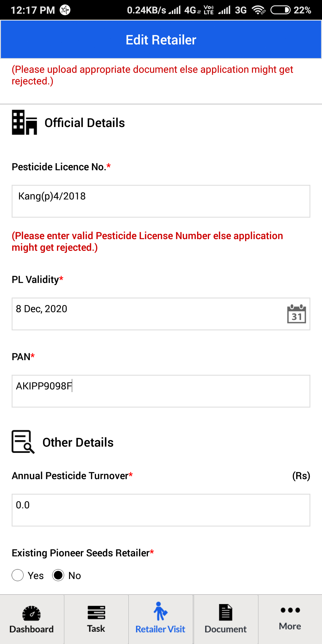This screenshot has height=644, width=322.
Task: Switch to the Dashboard tab label
Action: pyautogui.click(x=32, y=629)
